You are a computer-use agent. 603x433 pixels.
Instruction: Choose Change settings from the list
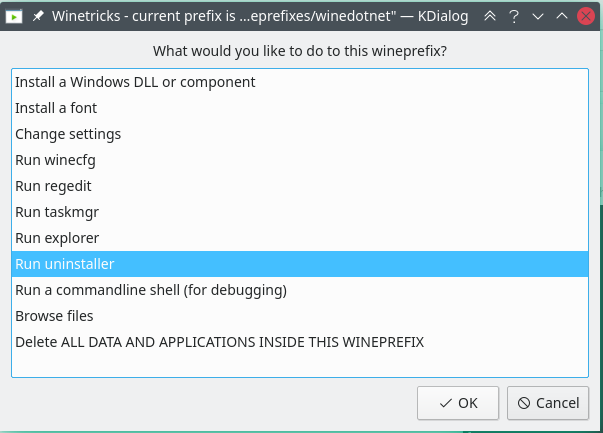pyautogui.click(x=68, y=134)
